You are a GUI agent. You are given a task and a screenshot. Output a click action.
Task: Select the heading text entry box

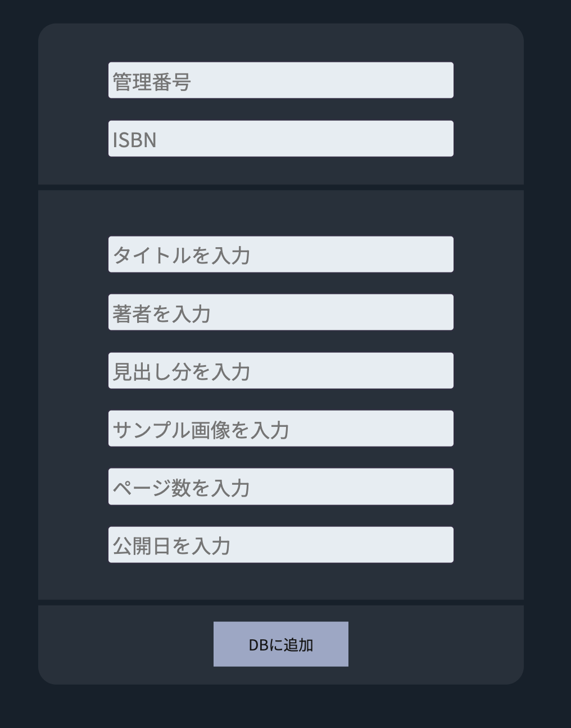(x=280, y=370)
